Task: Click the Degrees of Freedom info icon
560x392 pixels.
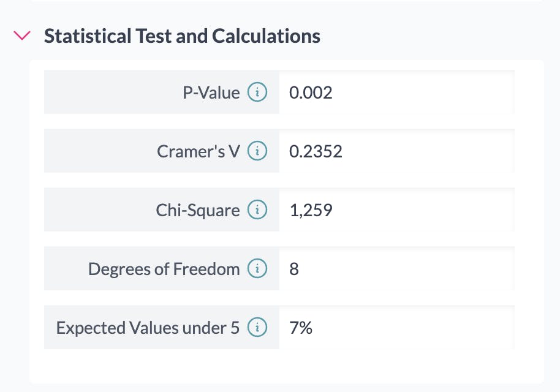Action: click(257, 269)
